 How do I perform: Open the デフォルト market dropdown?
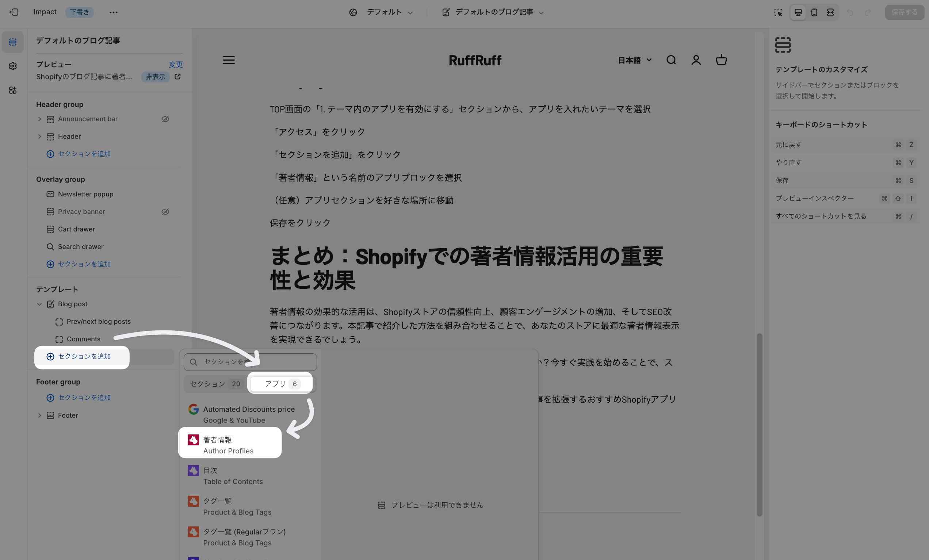tap(390, 12)
